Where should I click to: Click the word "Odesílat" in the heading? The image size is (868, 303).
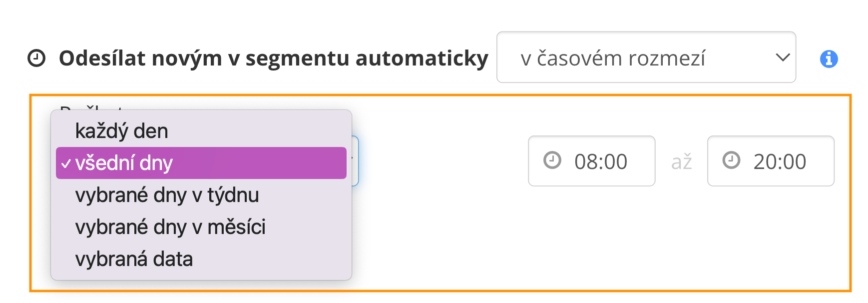pos(101,58)
